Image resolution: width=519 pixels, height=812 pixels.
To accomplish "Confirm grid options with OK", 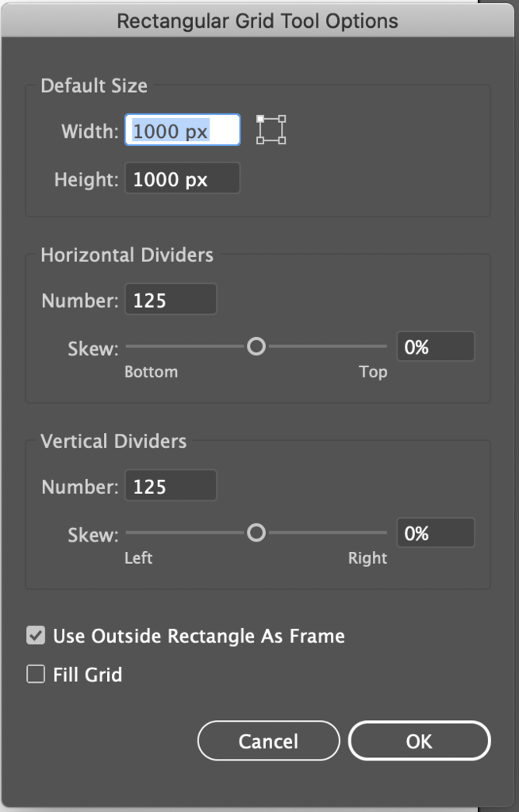I will (419, 741).
